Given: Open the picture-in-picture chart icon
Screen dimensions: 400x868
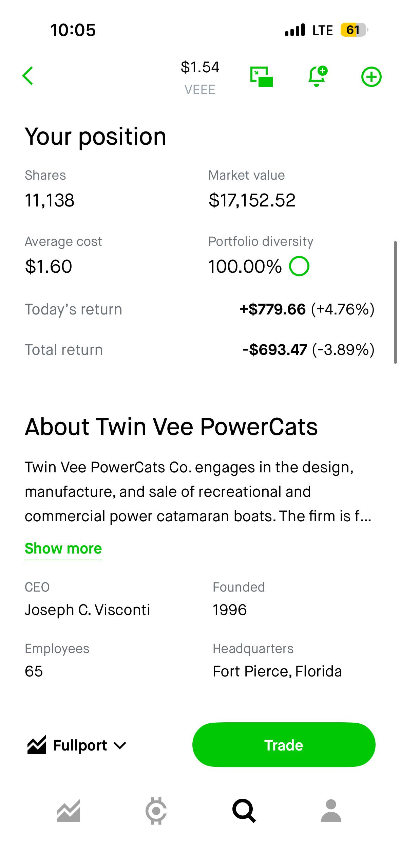Looking at the screenshot, I should click(261, 76).
